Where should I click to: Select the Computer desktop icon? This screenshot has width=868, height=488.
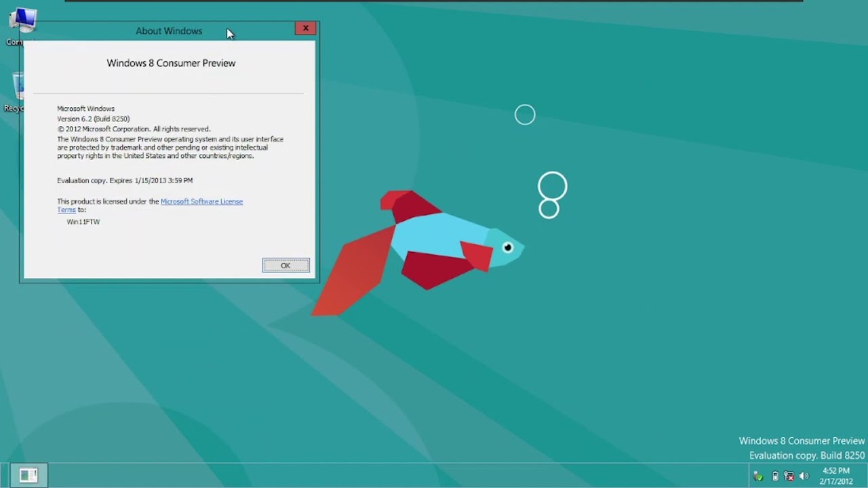point(17,26)
